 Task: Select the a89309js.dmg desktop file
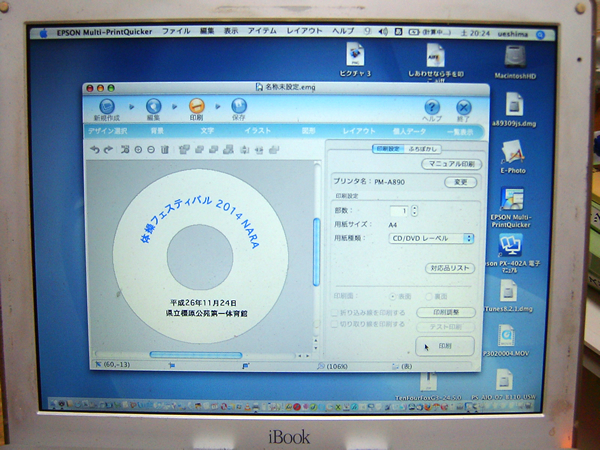pos(514,104)
